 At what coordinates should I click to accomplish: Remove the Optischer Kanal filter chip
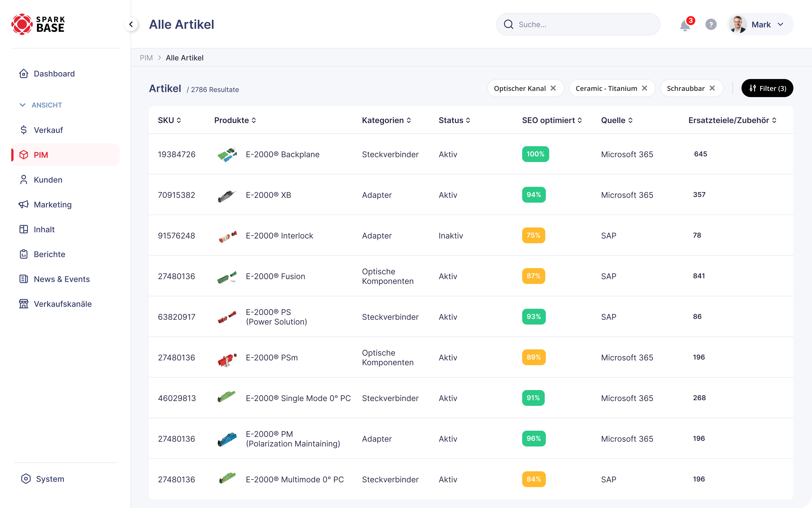pyautogui.click(x=553, y=88)
